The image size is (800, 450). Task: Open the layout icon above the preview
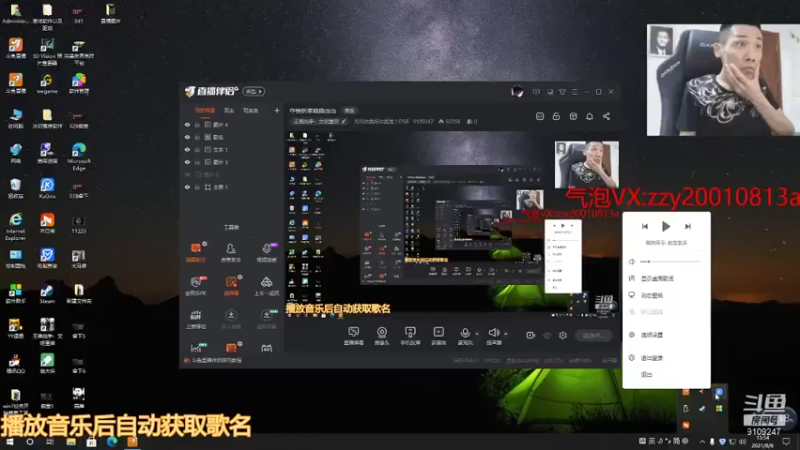coord(573,116)
